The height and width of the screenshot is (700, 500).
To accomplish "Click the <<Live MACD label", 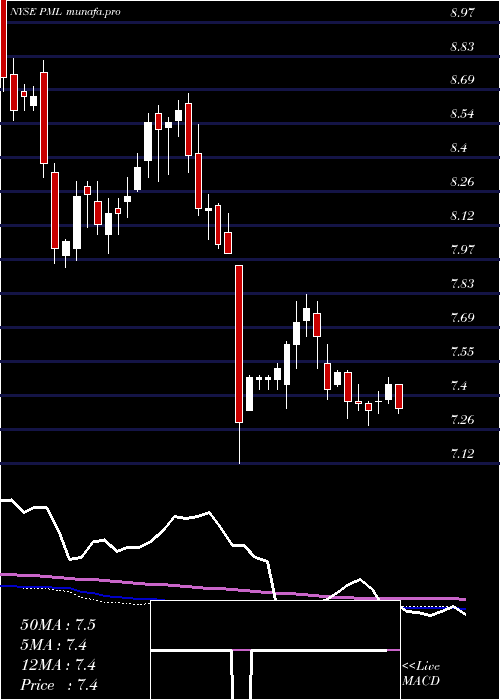I will pos(421,674).
